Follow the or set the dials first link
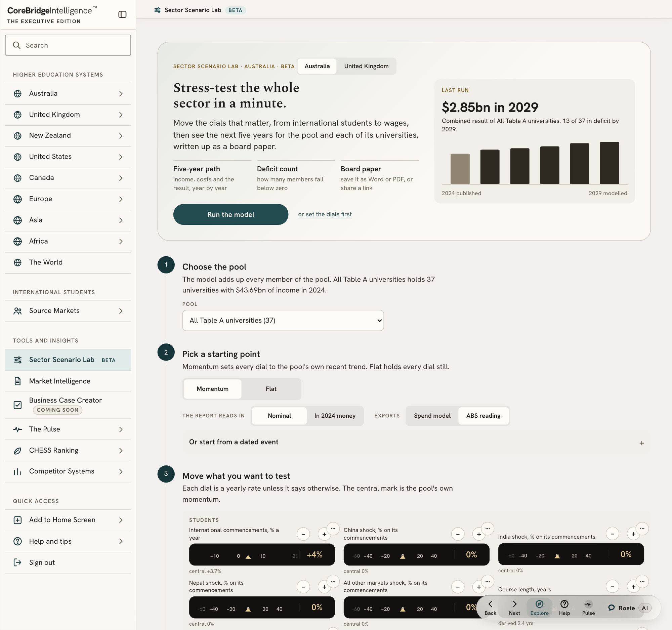 [325, 214]
